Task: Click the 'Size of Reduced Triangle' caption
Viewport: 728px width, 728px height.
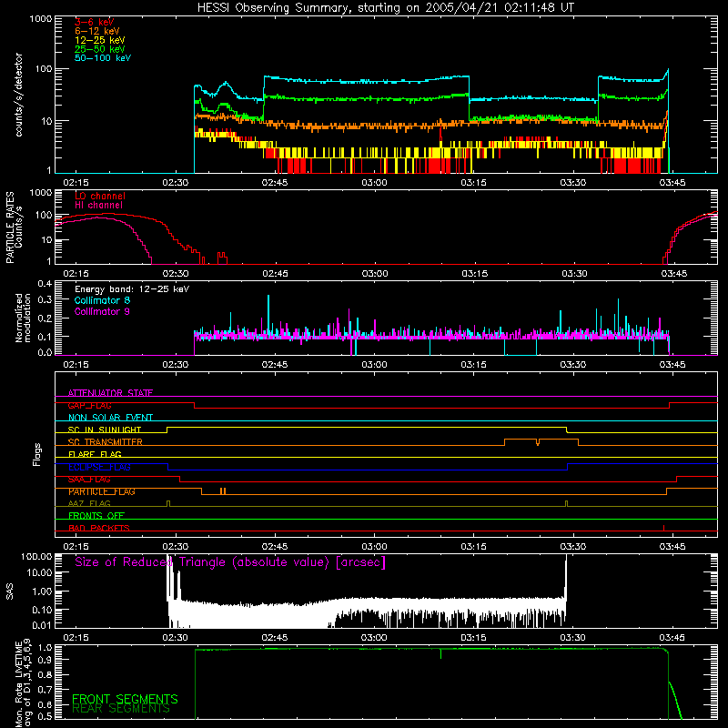Action: point(230,562)
